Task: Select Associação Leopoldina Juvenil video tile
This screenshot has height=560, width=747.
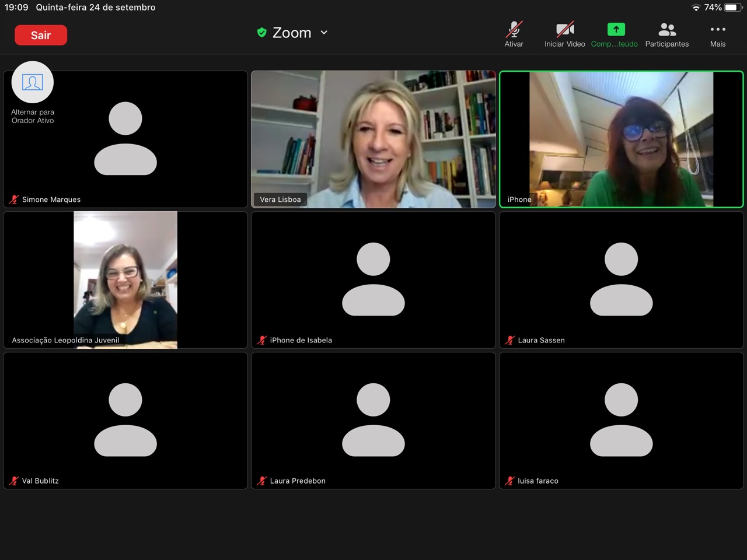Action: point(125,280)
